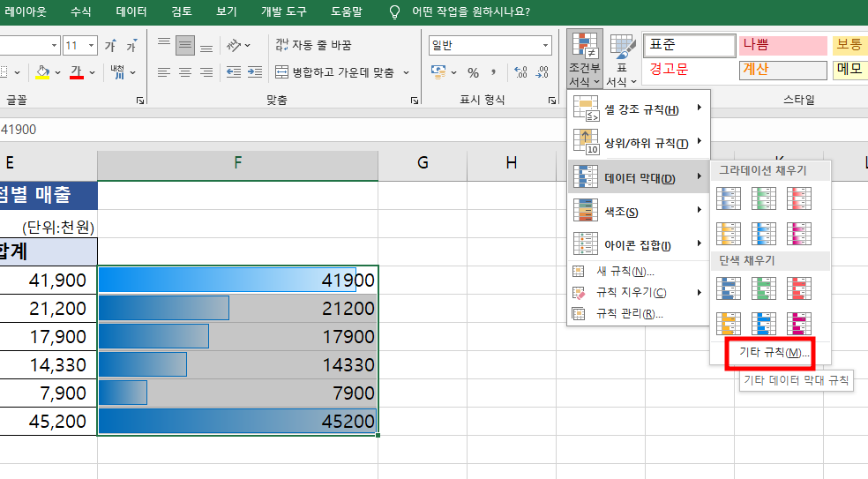Screen dimensions: 868x479
Task: Select column F header
Action: 238,164
